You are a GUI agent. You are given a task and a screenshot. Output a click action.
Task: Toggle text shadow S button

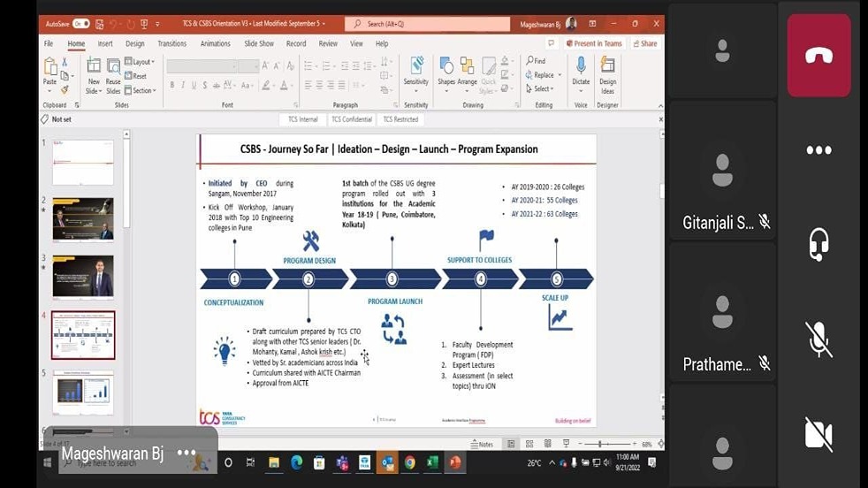(205, 85)
